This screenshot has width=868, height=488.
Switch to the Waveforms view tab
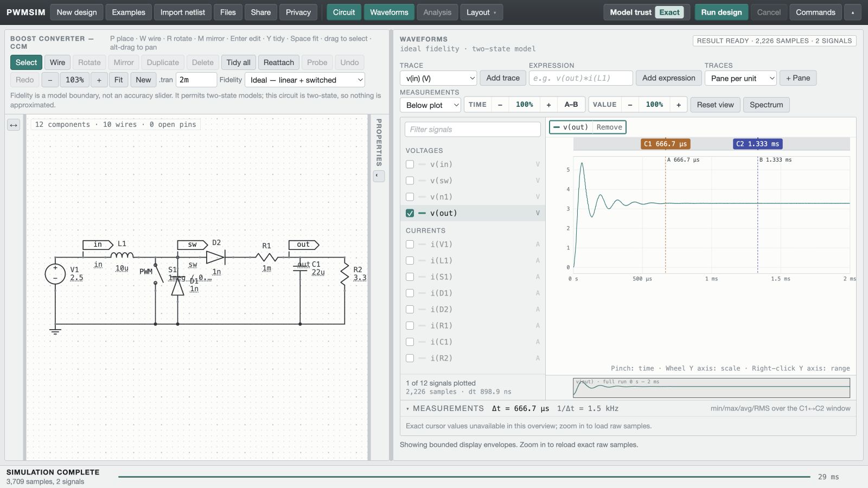[389, 12]
